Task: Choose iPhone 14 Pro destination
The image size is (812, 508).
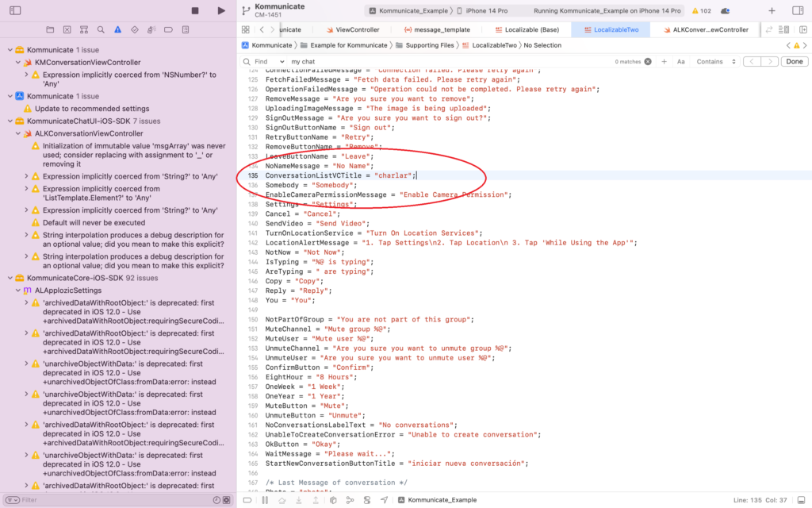Action: pos(482,10)
